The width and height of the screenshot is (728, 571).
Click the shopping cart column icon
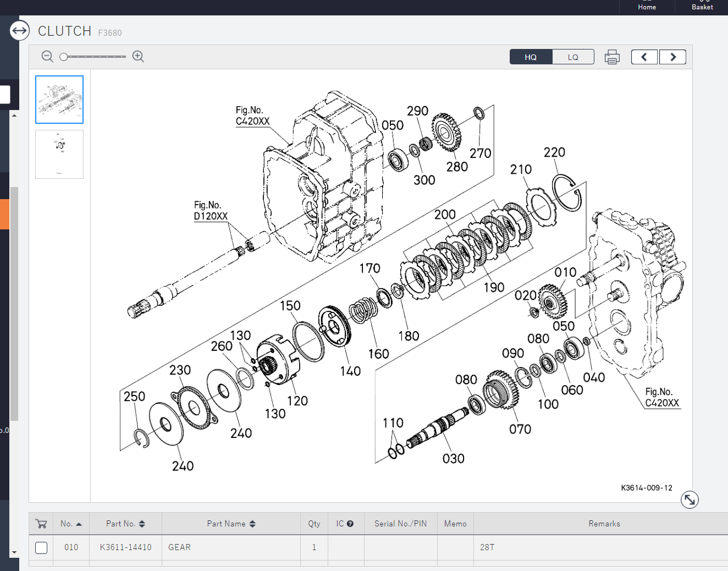tap(41, 524)
